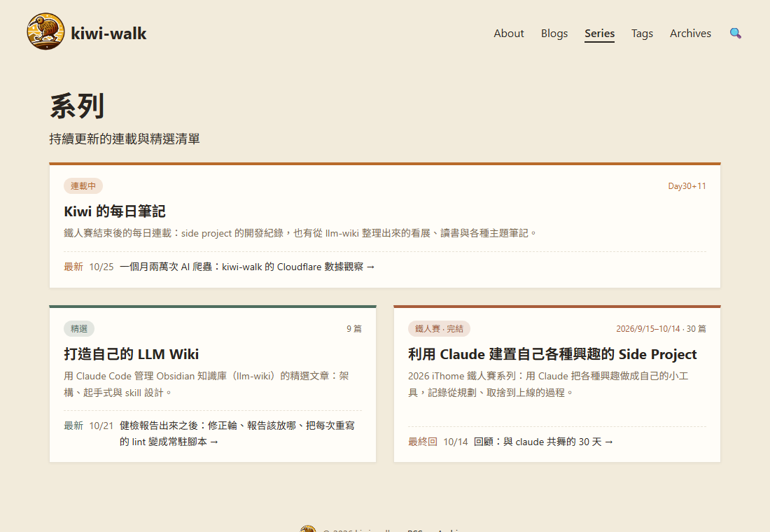
Task: Click the 9 篇 count label
Action: click(354, 328)
